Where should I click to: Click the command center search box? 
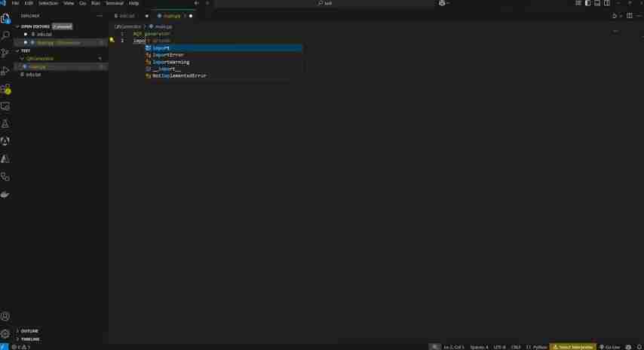click(x=325, y=3)
